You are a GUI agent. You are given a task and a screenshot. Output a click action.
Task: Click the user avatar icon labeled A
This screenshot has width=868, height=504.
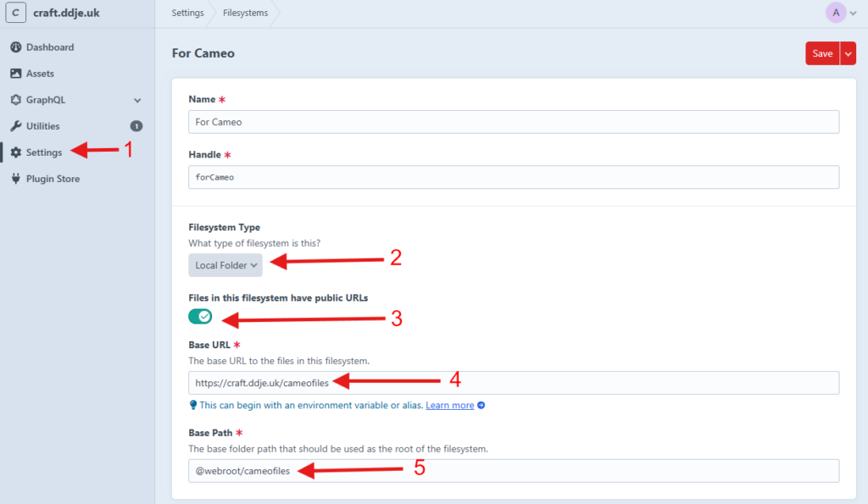tap(836, 13)
